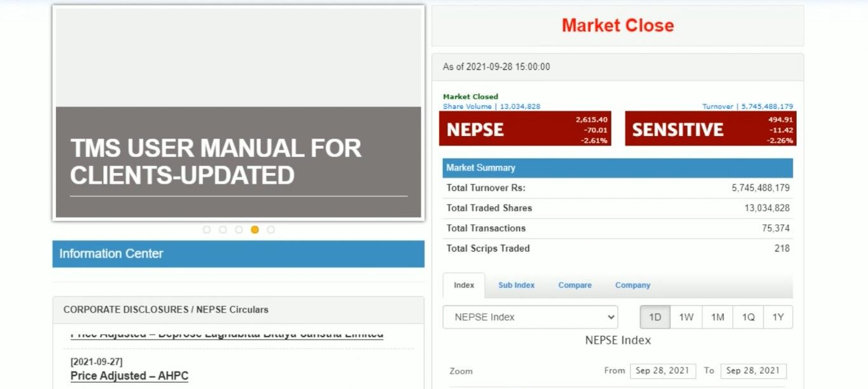This screenshot has width=868, height=389.
Task: Click the red NEPSE index tile
Action: tap(525, 129)
